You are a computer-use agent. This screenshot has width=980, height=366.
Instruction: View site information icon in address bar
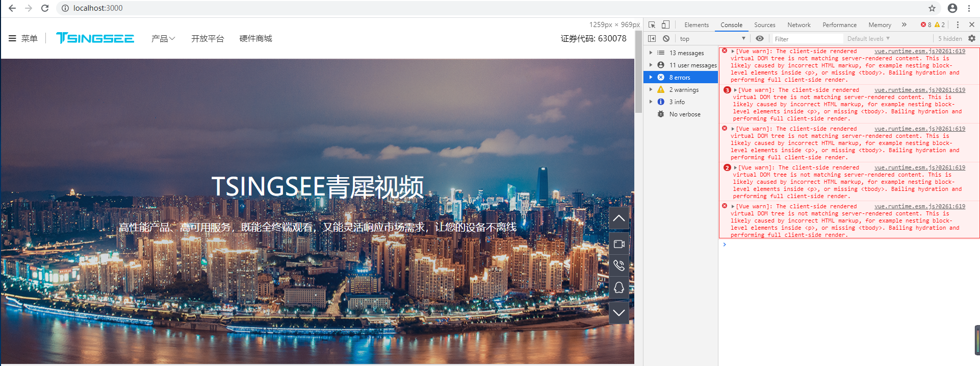pos(65,8)
